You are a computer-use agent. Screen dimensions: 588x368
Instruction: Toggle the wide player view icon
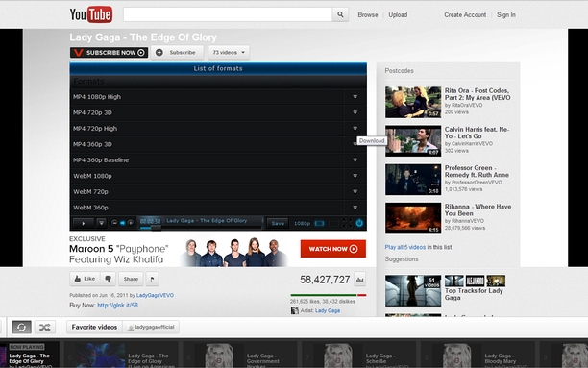(320, 223)
